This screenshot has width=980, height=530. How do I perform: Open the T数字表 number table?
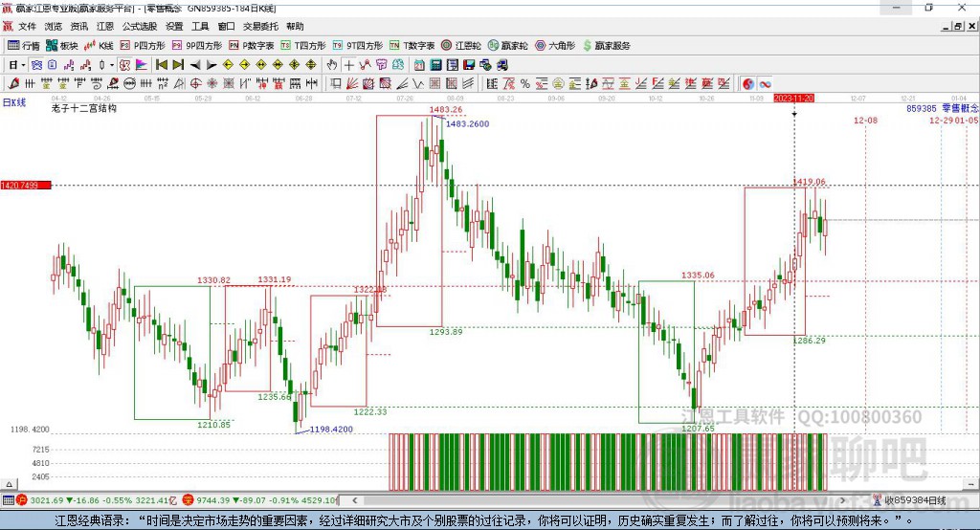(412, 46)
